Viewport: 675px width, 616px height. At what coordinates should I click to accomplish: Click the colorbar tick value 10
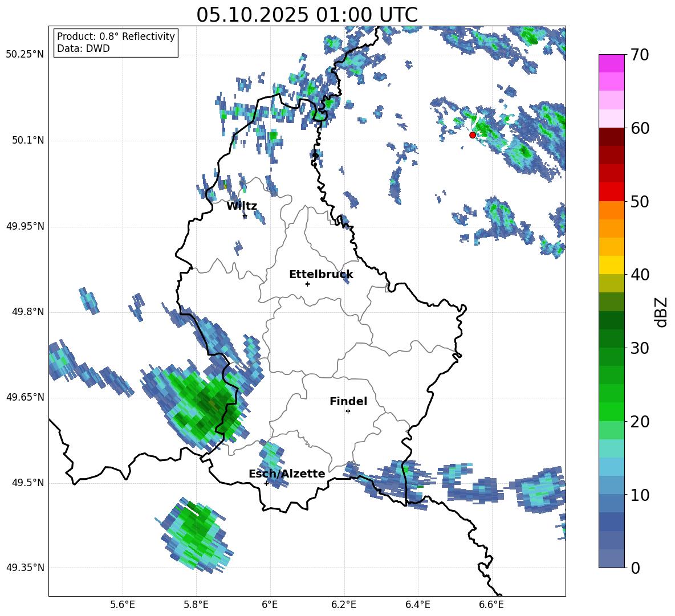pyautogui.click(x=639, y=495)
